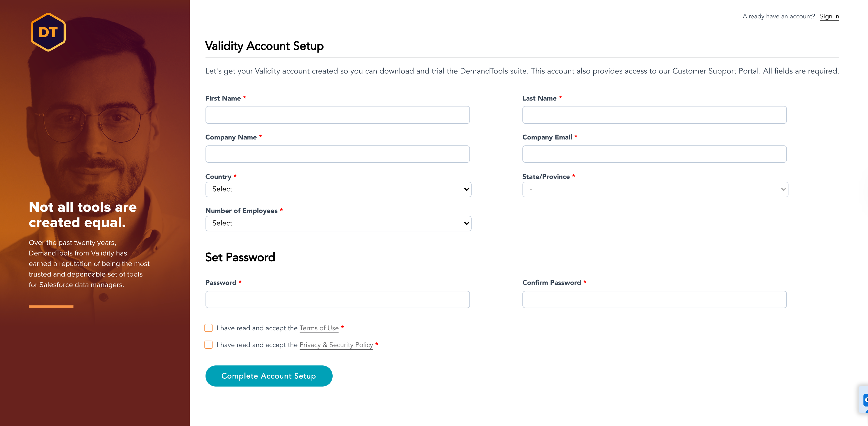Click the Number of Employees chevron arrow
This screenshot has height=426, width=868.
point(466,223)
